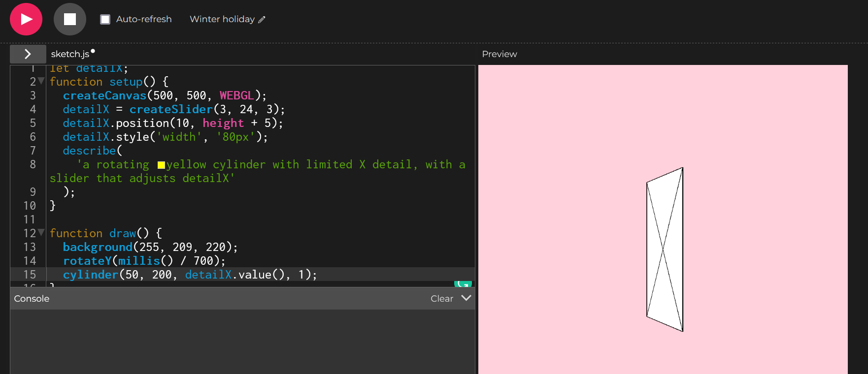Click line number 13 in the gutter
Image resolution: width=868 pixels, height=374 pixels.
tap(30, 247)
